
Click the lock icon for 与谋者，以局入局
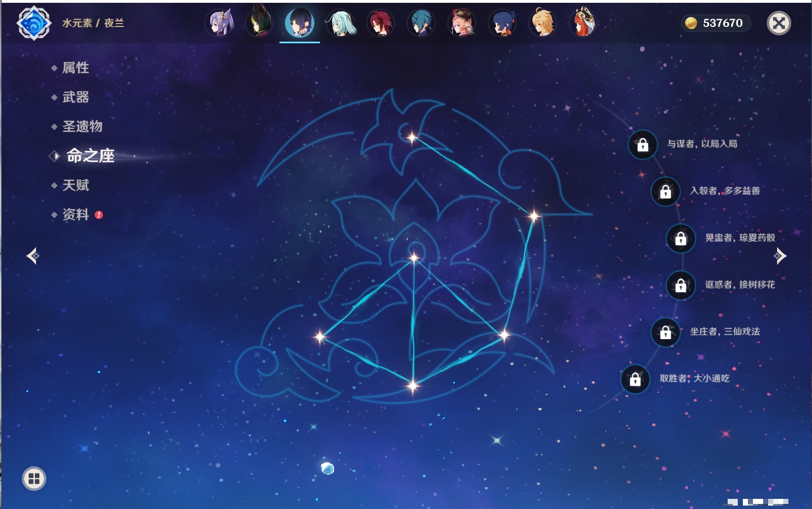(643, 145)
